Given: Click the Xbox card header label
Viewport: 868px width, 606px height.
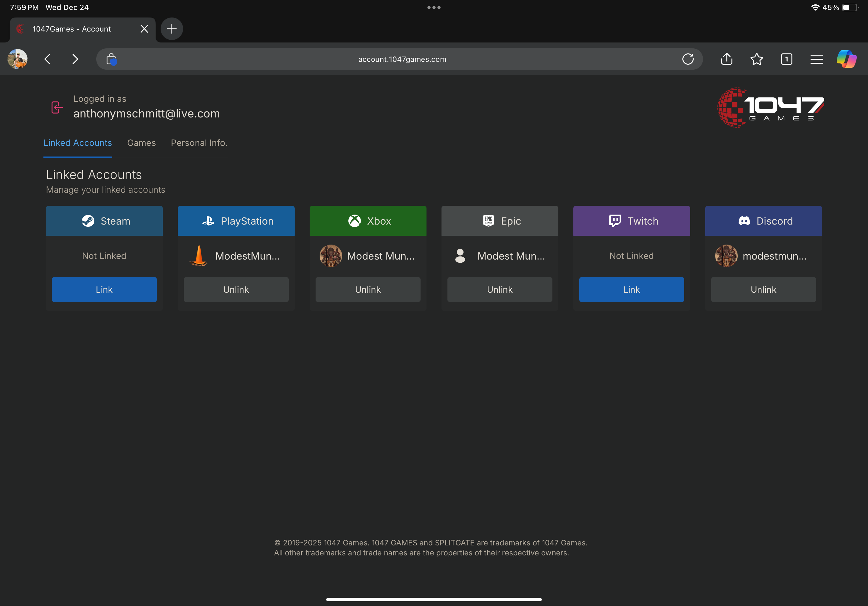Looking at the screenshot, I should [x=379, y=221].
